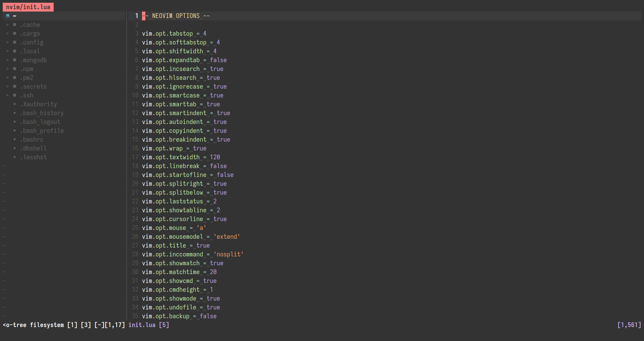
Task: Click the folder icon beside .mongodb
Action: [x=15, y=60]
